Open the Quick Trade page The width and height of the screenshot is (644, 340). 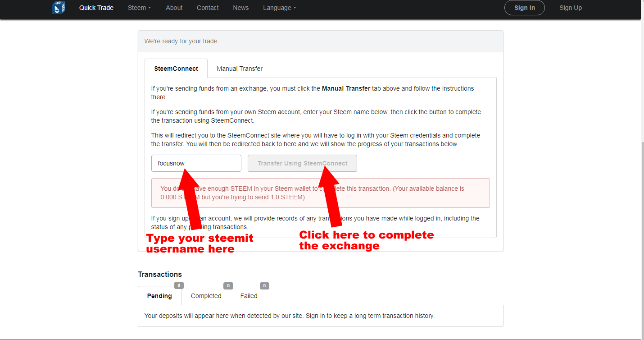click(96, 8)
